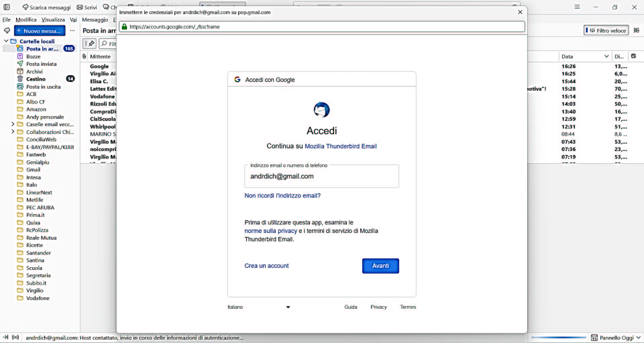Viewport: 644px width, 343px height.
Task: Click the Nuovo messaggio button
Action: (40, 31)
